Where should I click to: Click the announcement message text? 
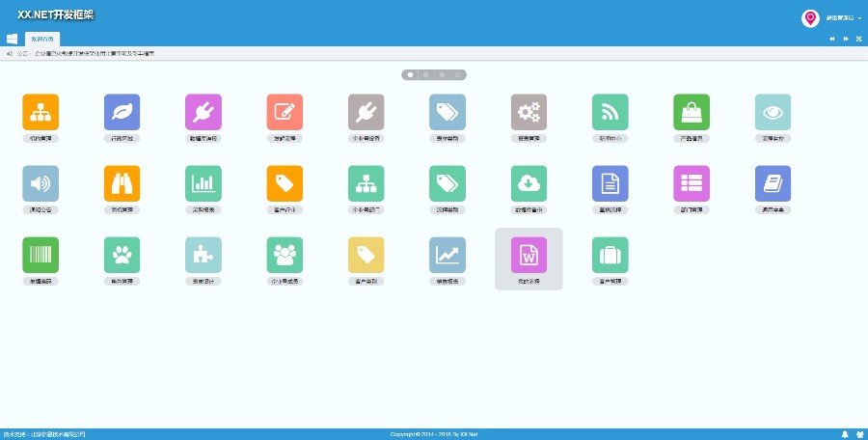point(95,54)
